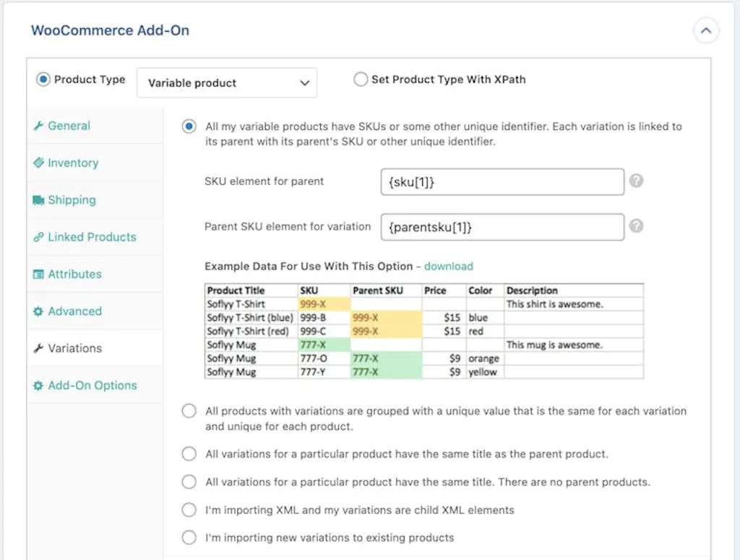Screen dimensions: 740x560
Task: Click the SKU element for parent field
Action: click(x=502, y=181)
